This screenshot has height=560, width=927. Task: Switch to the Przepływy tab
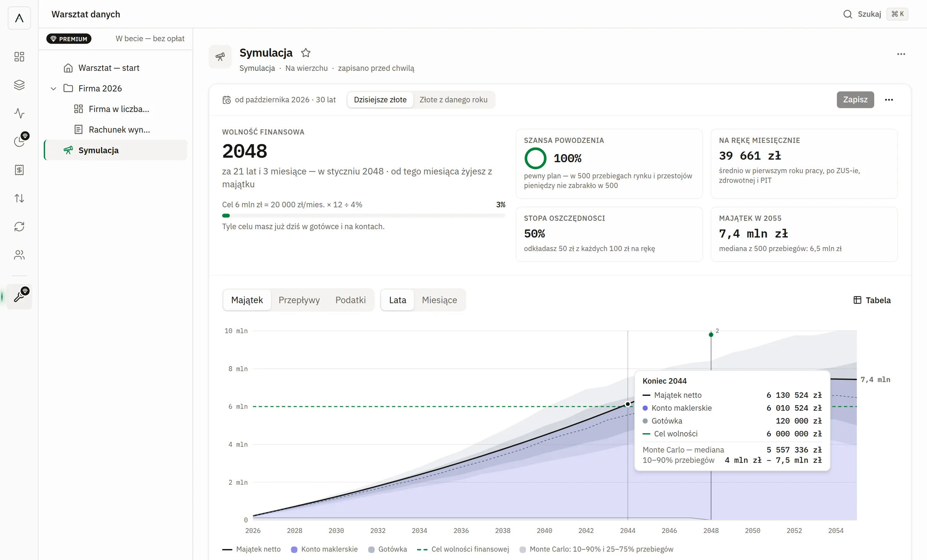(x=299, y=300)
